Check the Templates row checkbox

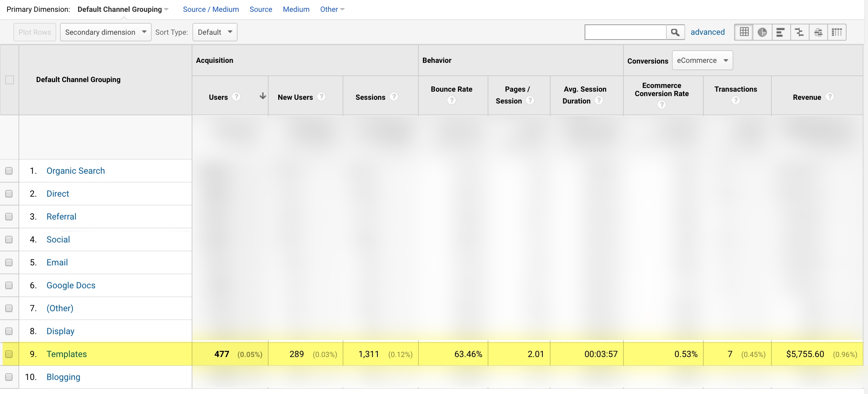(9, 354)
